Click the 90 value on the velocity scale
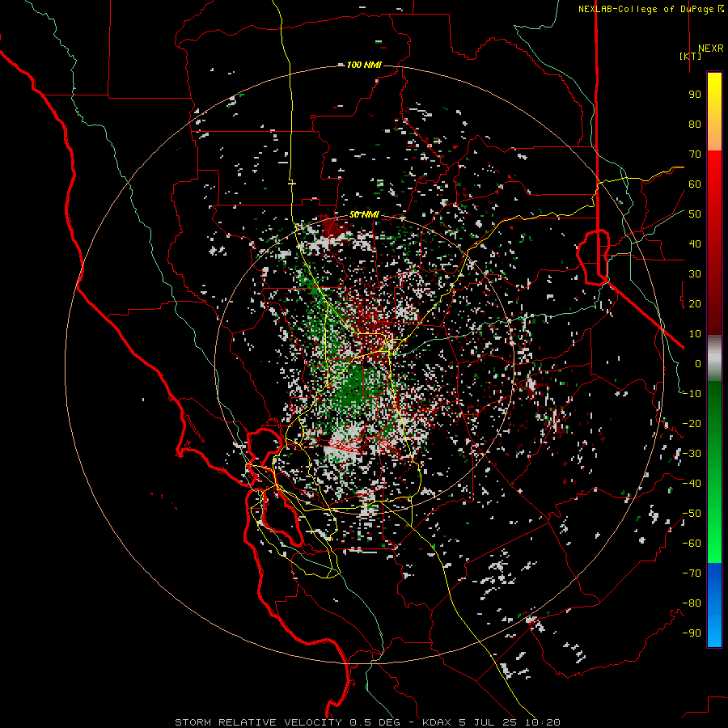Viewport: 728px width, 728px height. tap(695, 95)
